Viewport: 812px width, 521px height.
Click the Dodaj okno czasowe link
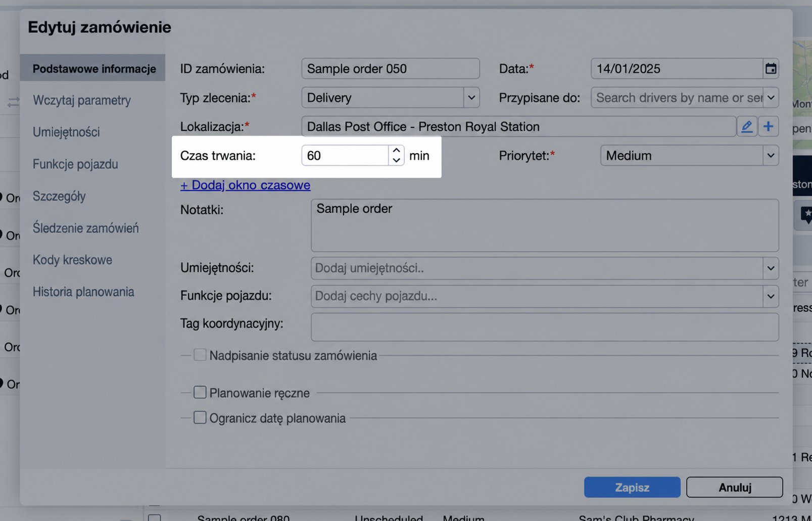pyautogui.click(x=246, y=185)
